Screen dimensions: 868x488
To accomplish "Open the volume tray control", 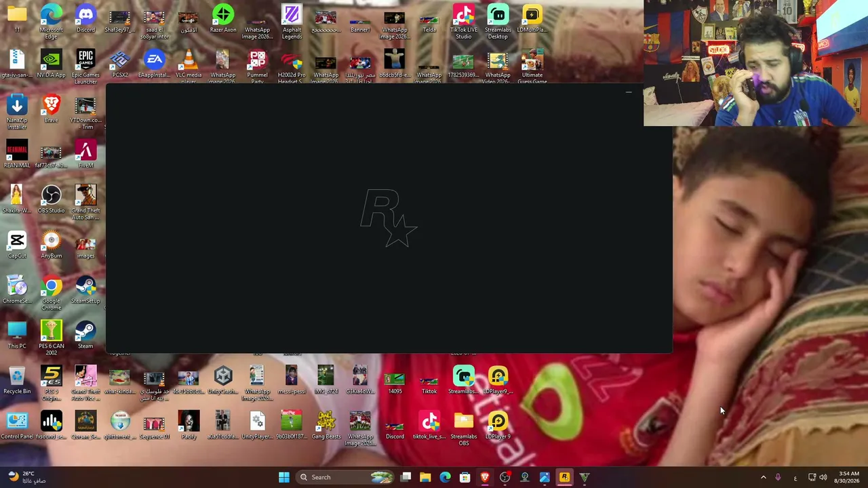I will click(823, 477).
